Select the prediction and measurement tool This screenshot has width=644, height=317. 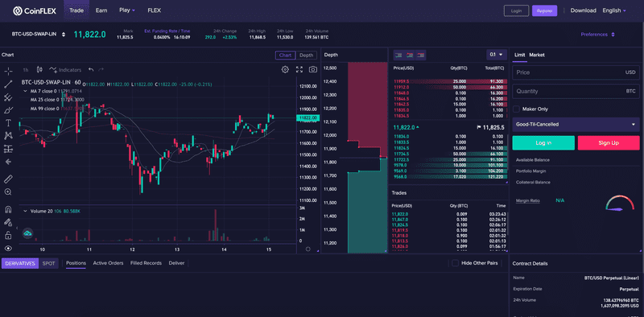coord(8,149)
